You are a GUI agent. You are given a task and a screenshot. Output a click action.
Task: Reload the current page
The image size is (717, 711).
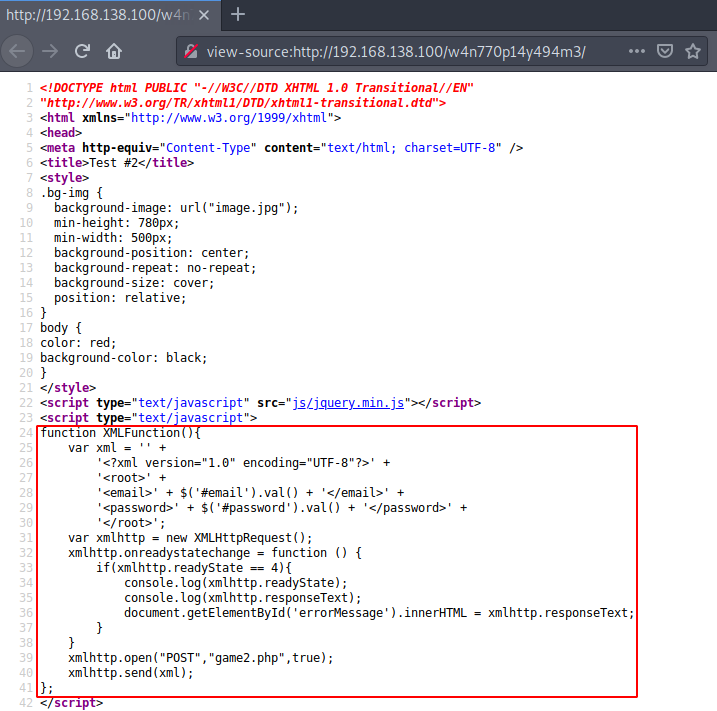pyautogui.click(x=82, y=51)
